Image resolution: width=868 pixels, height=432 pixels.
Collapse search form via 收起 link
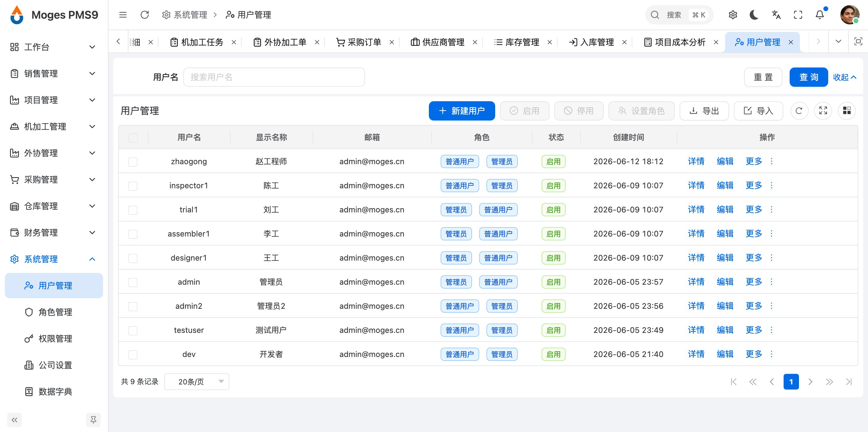(x=844, y=77)
